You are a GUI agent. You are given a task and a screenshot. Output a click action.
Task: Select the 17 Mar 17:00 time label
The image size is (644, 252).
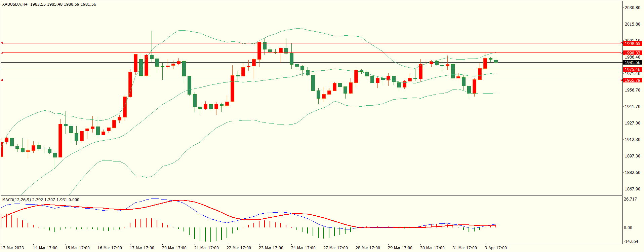pyautogui.click(x=142, y=248)
